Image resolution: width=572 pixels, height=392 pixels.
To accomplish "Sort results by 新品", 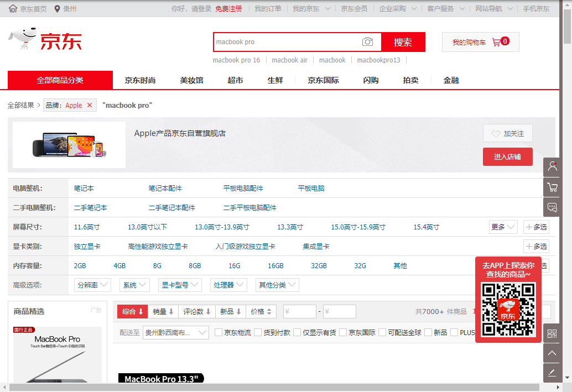I will click(x=231, y=312).
